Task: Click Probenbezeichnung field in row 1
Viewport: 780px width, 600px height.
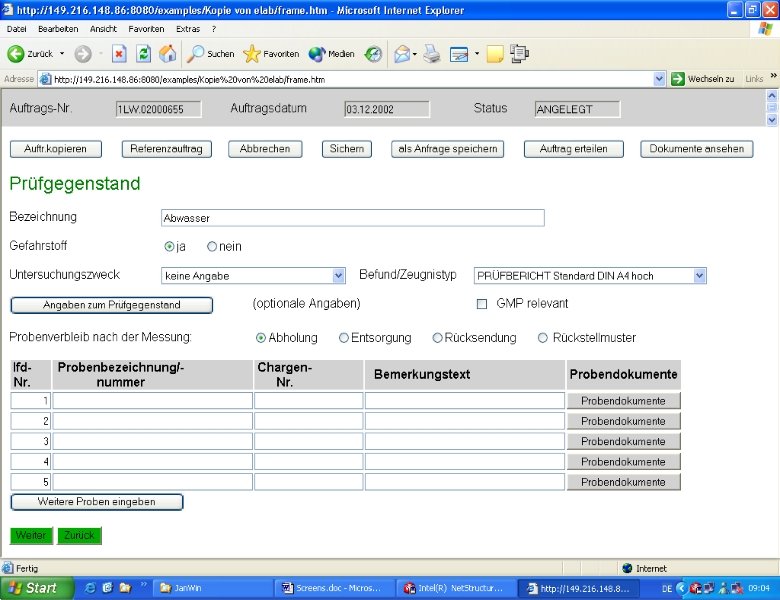Action: (x=153, y=400)
